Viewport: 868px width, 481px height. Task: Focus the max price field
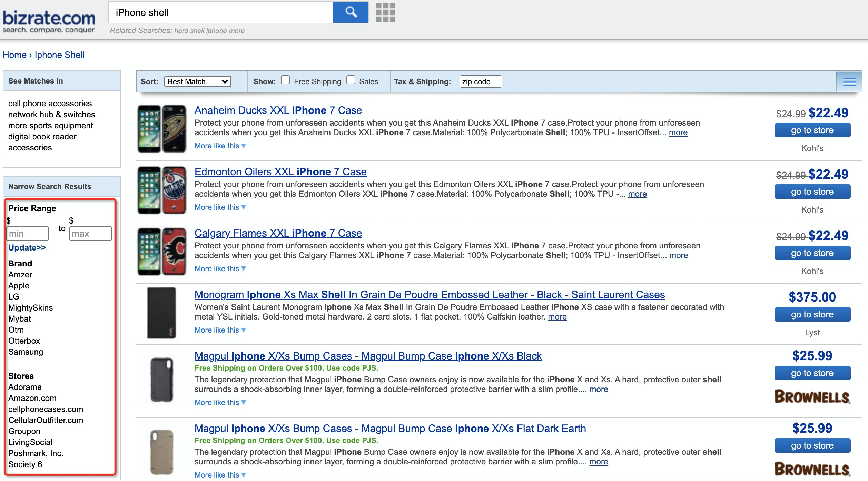[x=90, y=234]
